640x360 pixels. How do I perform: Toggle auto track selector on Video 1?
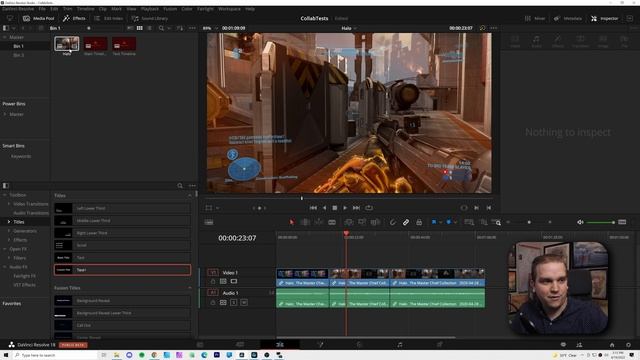click(x=223, y=281)
